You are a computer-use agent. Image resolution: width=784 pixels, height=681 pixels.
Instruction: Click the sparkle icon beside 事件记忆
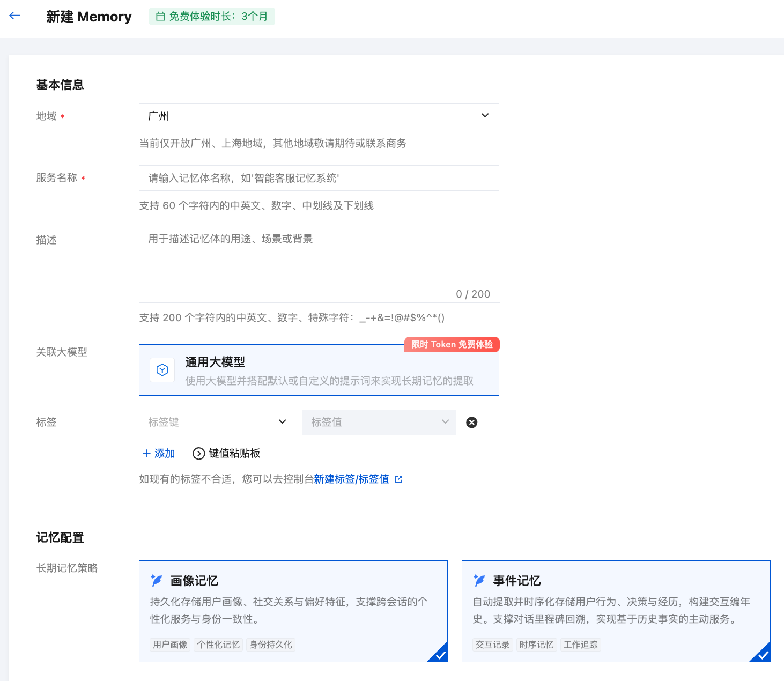(x=479, y=580)
